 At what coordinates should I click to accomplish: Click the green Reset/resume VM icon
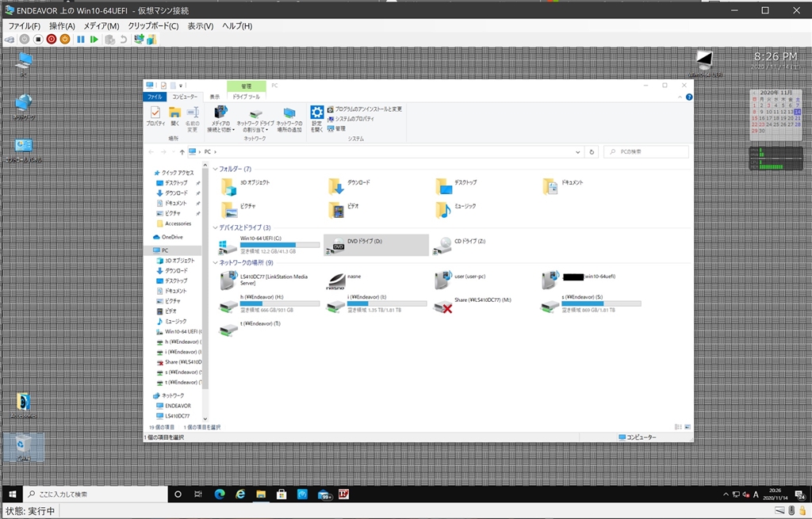pyautogui.click(x=94, y=40)
